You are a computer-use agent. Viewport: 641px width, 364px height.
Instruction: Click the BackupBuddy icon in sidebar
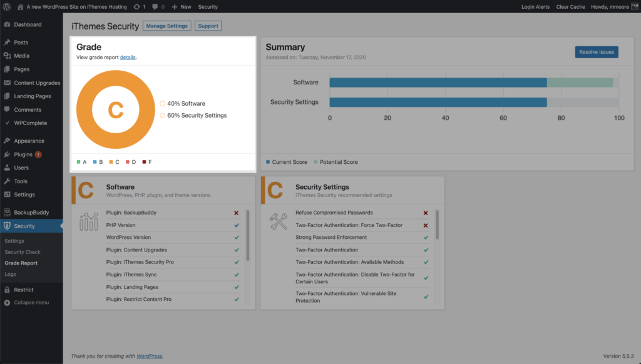click(x=7, y=212)
